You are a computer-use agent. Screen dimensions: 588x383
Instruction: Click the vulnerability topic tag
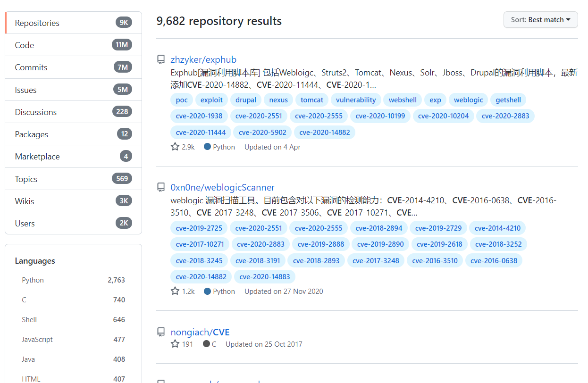point(356,100)
